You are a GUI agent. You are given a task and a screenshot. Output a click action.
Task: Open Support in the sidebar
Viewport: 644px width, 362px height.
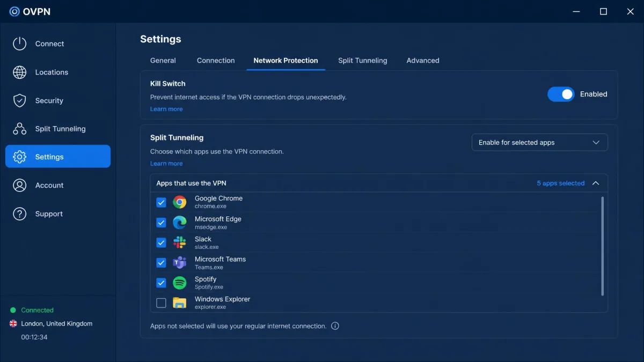tap(58, 214)
